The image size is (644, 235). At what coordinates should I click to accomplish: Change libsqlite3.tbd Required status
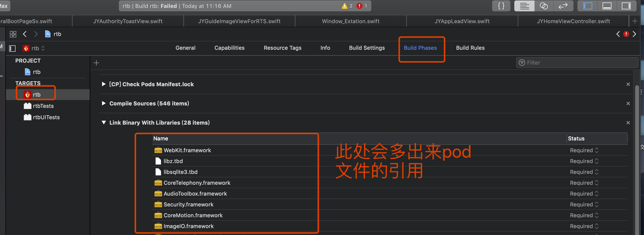pos(584,172)
